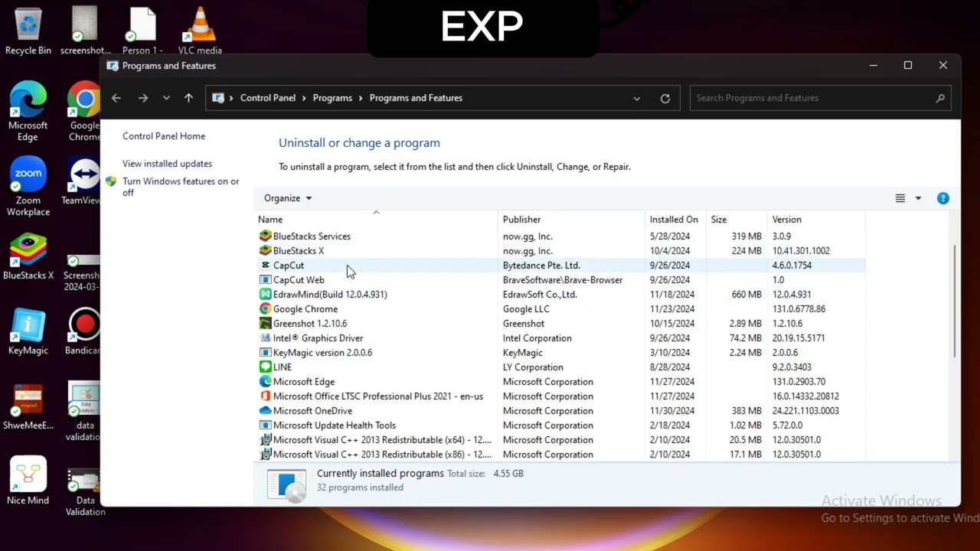Select Visual C++ 2013 Redistributable (x86) entry
This screenshot has width=980, height=551.
pyautogui.click(x=560, y=455)
